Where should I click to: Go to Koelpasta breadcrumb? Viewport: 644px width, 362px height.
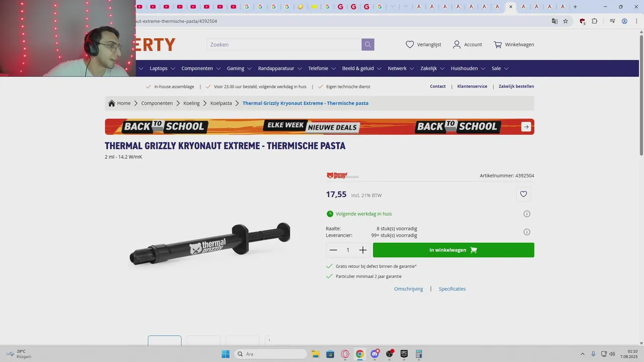221,103
